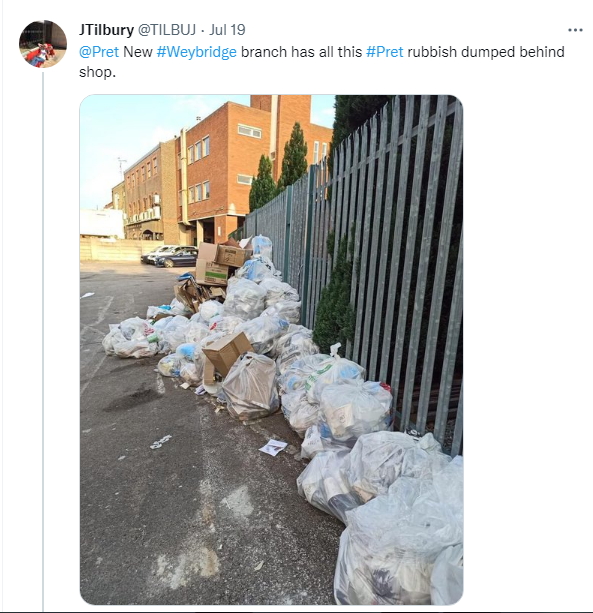The width and height of the screenshot is (593, 613).
Task: Open the JTilbury display name profile link
Action: [x=106, y=30]
